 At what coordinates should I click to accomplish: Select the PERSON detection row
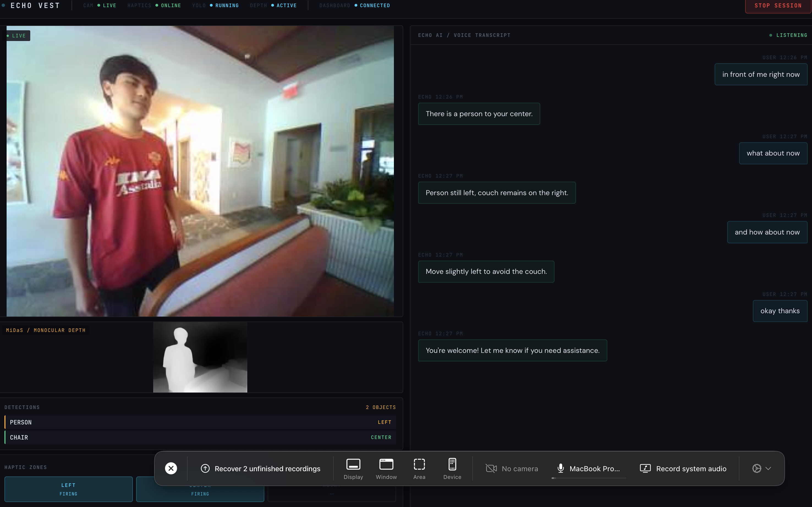[200, 422]
